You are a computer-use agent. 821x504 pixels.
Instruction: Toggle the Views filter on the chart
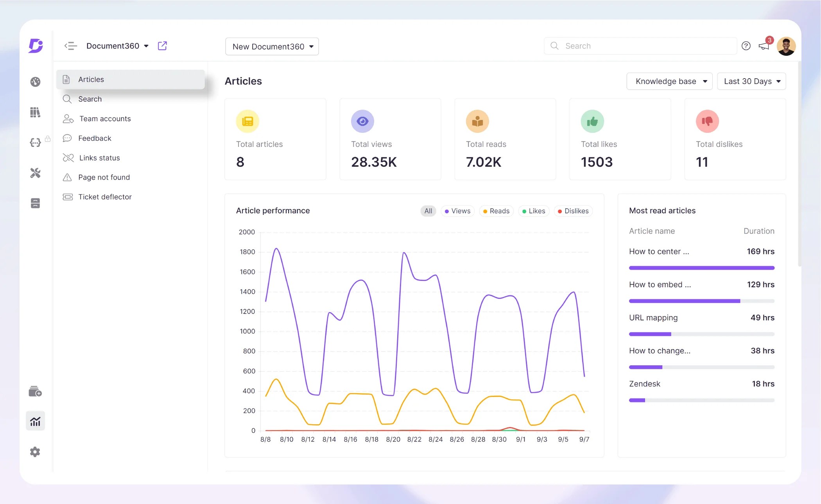coord(457,211)
